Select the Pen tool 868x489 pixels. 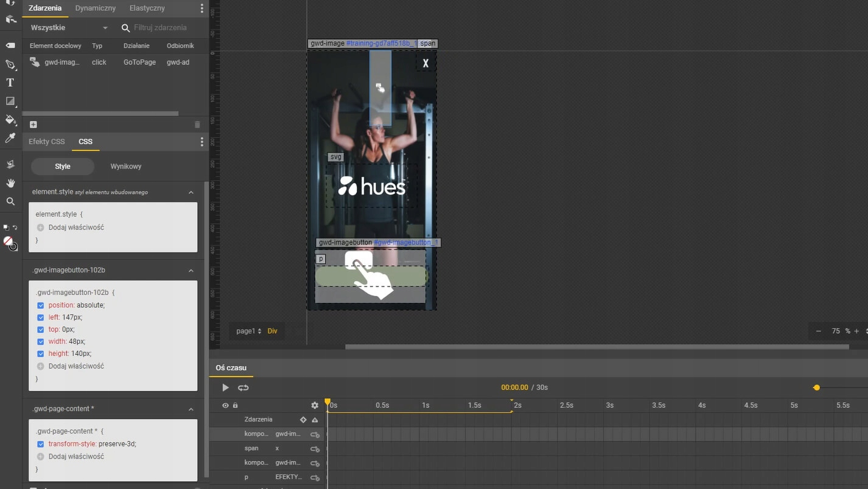tap(10, 64)
